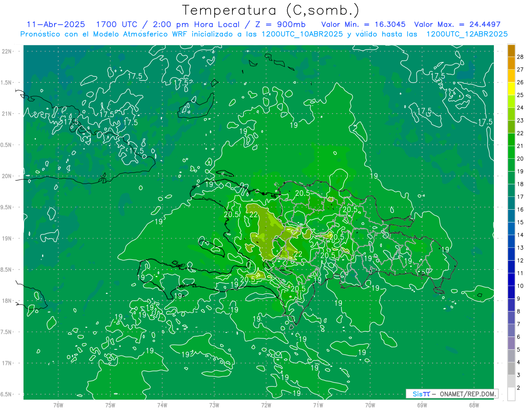The image size is (532, 411).
Task: Select the "Valor Max. = 24.4497" readout
Action: [x=457, y=24]
